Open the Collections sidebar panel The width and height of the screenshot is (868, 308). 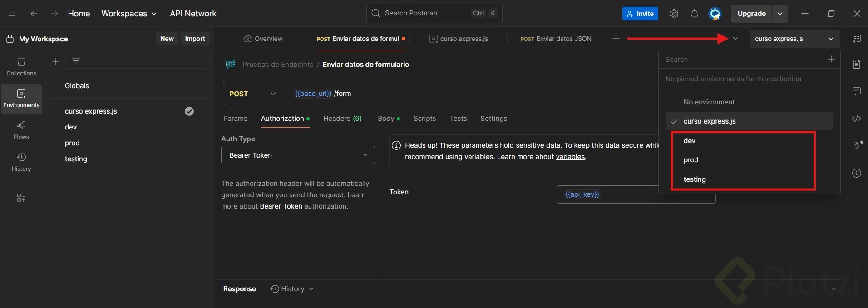[x=21, y=66]
